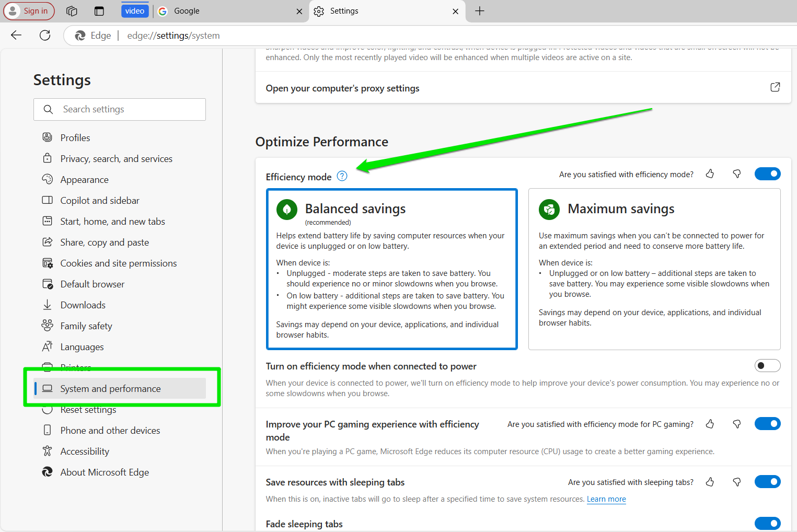Thumbs up for efficiency mode satisfaction
797x532 pixels.
[710, 174]
